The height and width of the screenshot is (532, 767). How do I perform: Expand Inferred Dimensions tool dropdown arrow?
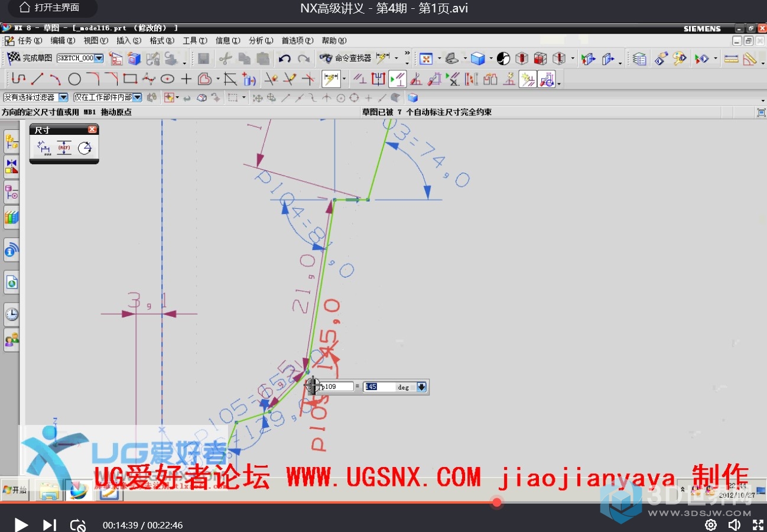[x=344, y=79]
